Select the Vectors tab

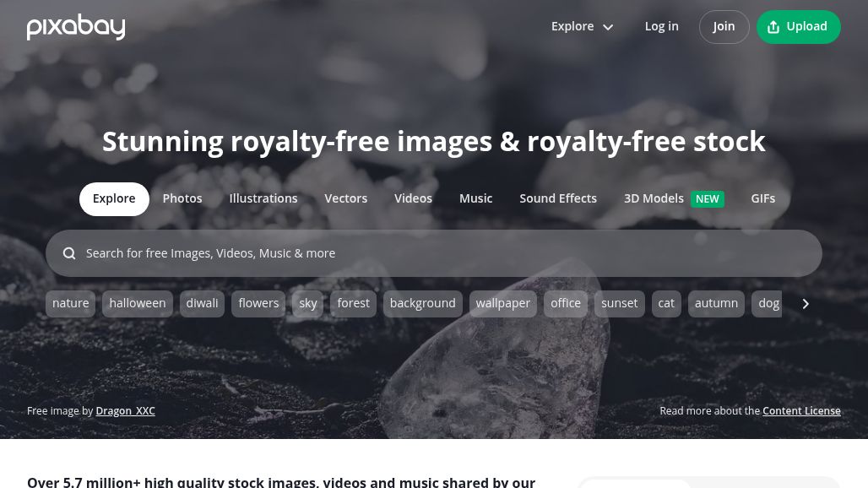(x=345, y=198)
